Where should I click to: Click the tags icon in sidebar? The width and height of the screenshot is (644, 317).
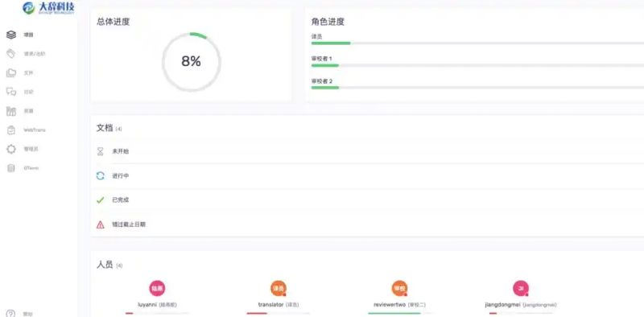coord(11,54)
